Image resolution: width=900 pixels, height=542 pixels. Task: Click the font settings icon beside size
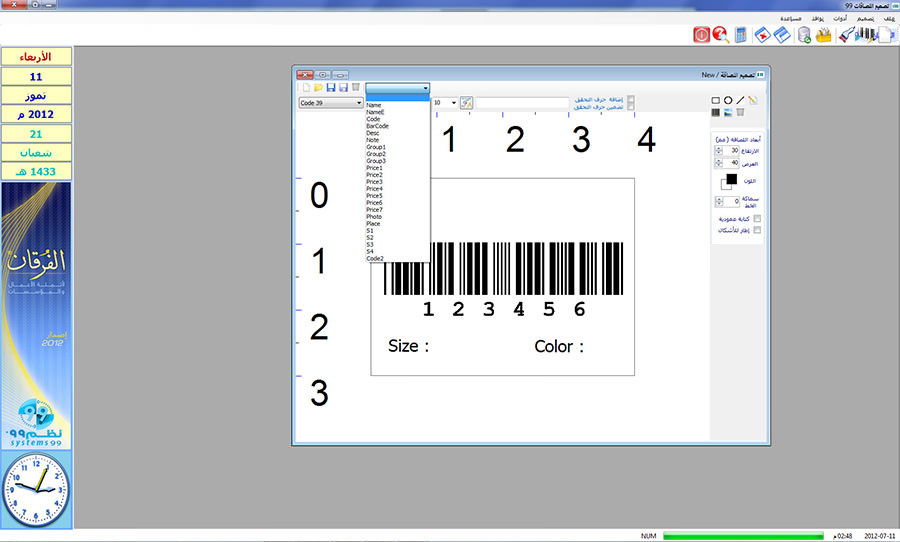pyautogui.click(x=466, y=103)
